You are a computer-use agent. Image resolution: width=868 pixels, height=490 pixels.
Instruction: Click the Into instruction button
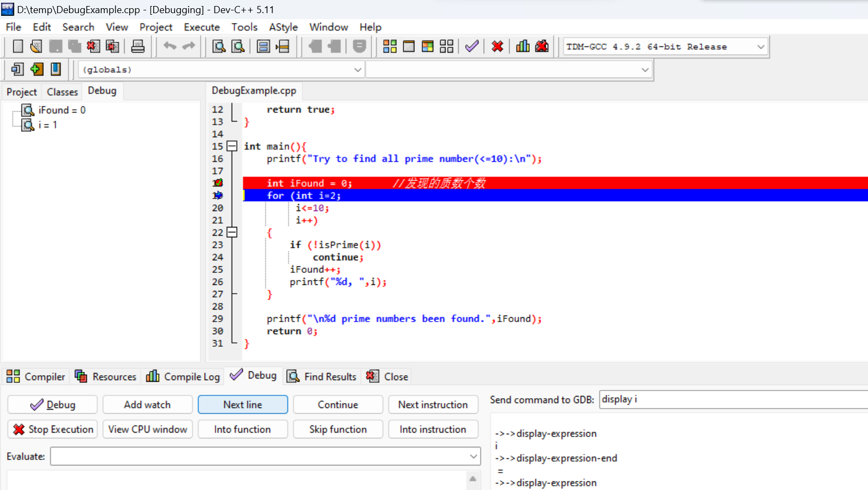[x=433, y=429]
